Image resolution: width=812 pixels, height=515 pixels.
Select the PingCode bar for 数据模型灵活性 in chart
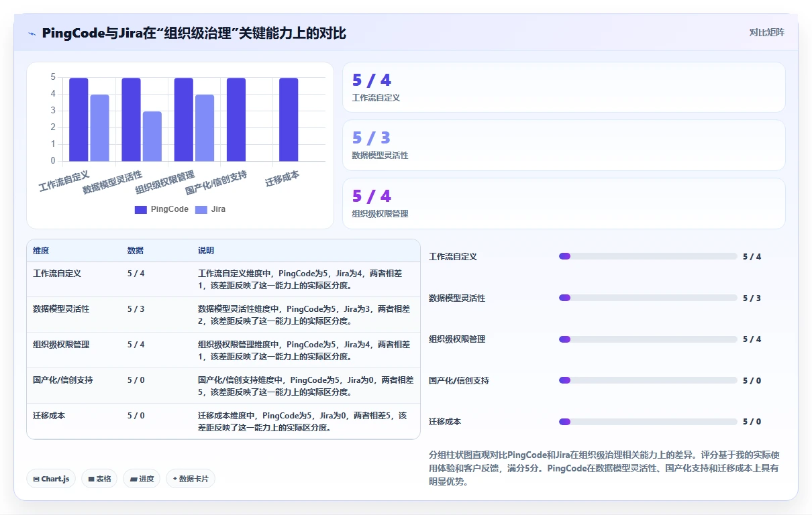(131, 119)
